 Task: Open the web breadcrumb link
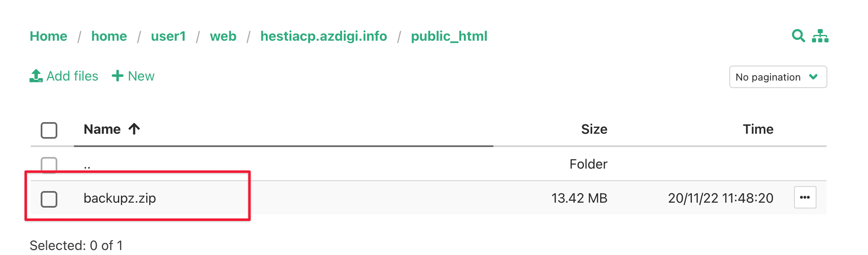pyautogui.click(x=223, y=37)
